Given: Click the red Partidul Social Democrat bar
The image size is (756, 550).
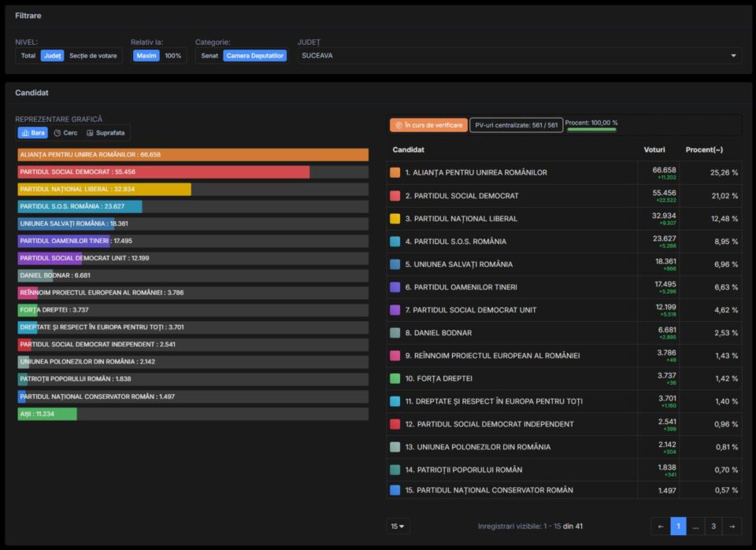Looking at the screenshot, I should coord(164,172).
